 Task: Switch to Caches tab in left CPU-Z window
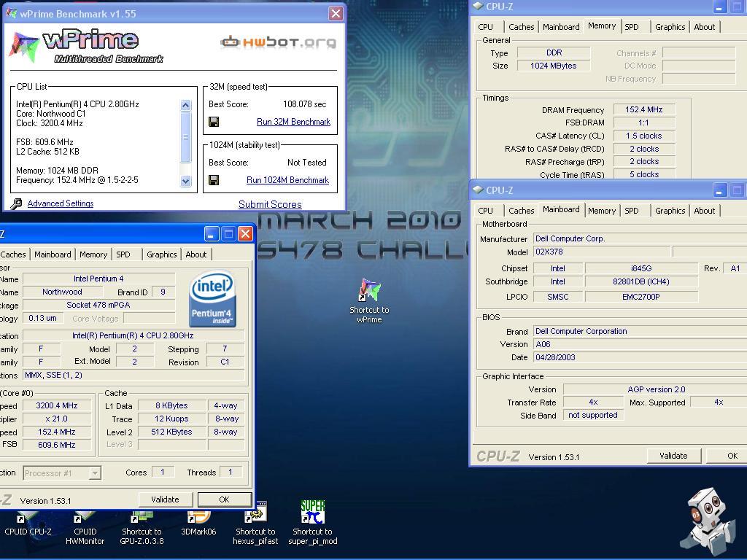pyautogui.click(x=13, y=254)
